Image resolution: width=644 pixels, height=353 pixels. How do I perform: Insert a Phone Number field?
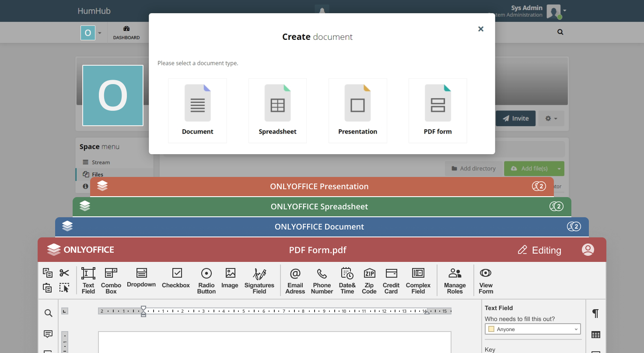pos(322,281)
